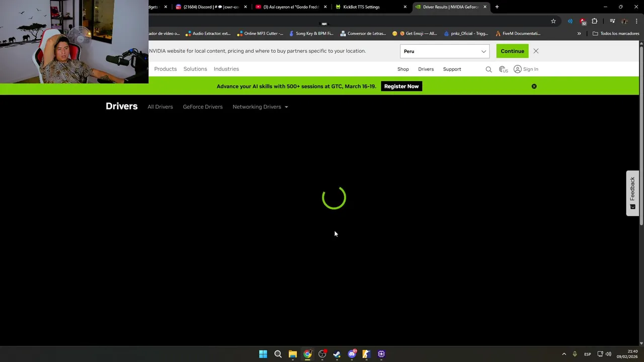Open the Get Emoji bookmark

415,34
